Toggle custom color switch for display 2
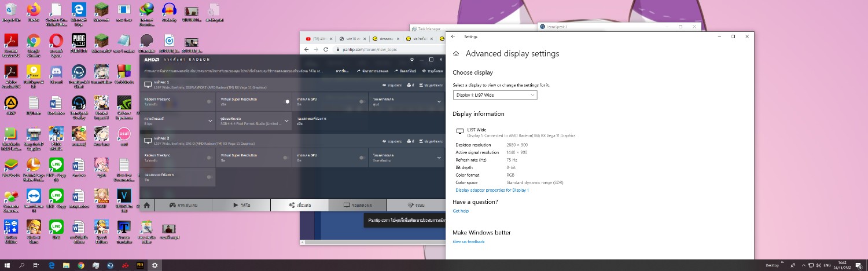Viewport: 868px width, 271px height. click(x=209, y=177)
